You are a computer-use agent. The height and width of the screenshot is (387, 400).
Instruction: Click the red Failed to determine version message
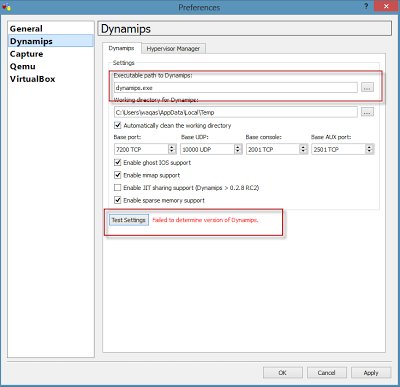point(205,220)
